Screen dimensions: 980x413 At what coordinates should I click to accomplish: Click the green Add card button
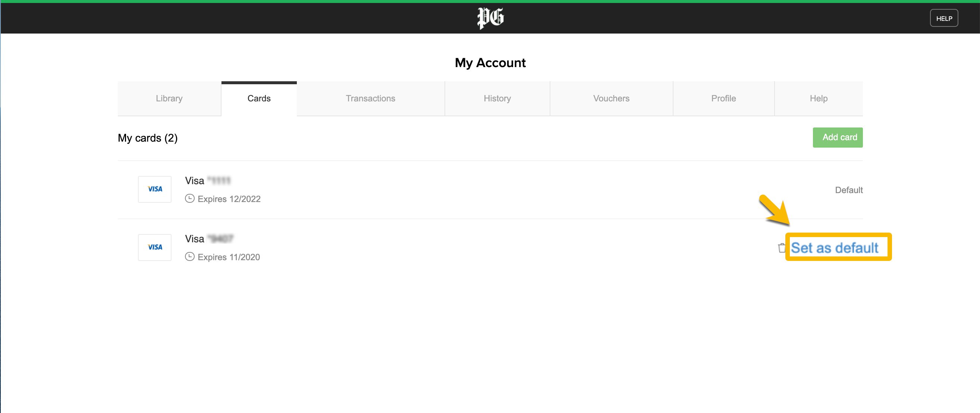(838, 137)
